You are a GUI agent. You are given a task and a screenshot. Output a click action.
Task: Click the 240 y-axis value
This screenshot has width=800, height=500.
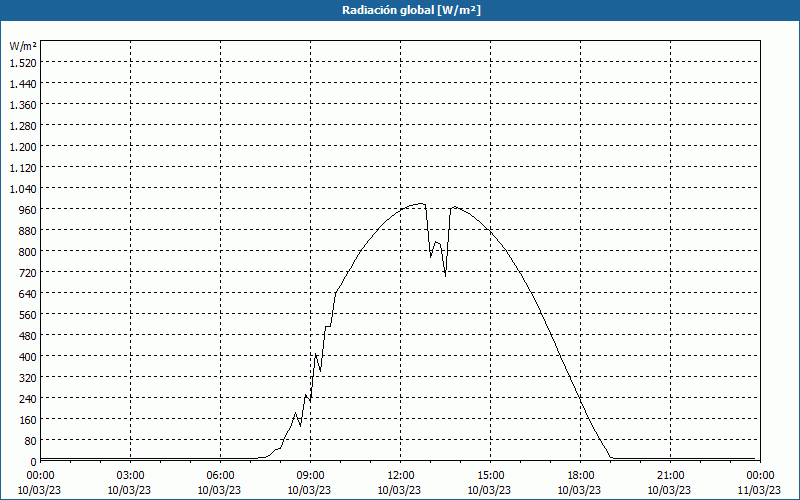coord(27,398)
